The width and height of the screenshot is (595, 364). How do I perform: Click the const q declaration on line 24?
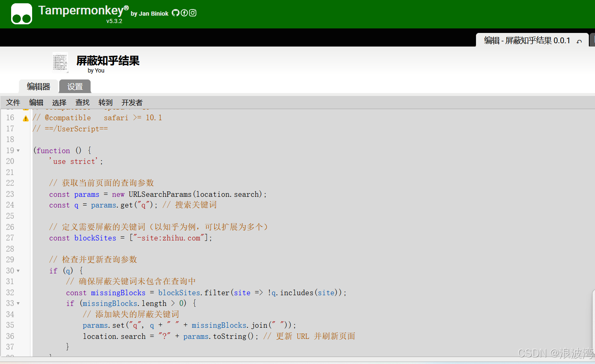point(103,205)
